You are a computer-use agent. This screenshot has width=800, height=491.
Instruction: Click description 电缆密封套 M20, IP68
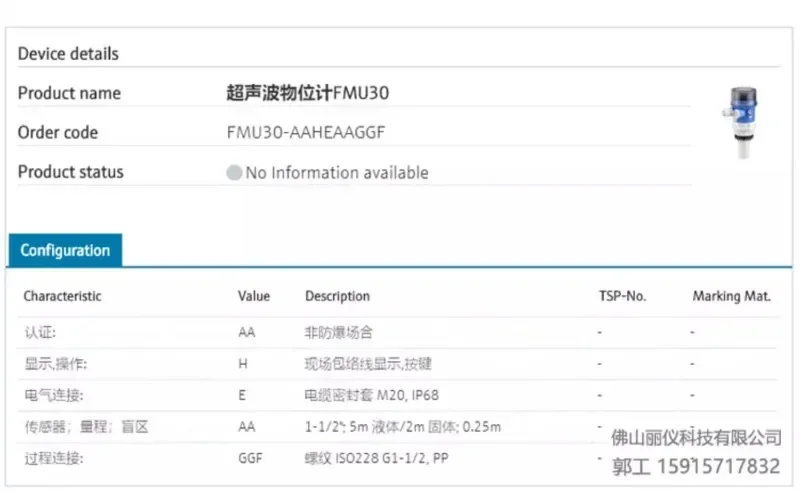tap(371, 396)
